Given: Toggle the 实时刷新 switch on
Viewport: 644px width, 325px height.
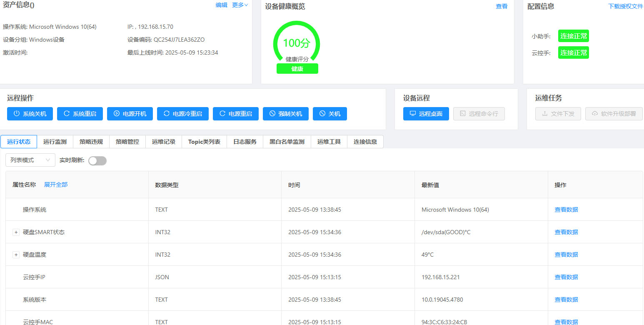Looking at the screenshot, I should 97,161.
